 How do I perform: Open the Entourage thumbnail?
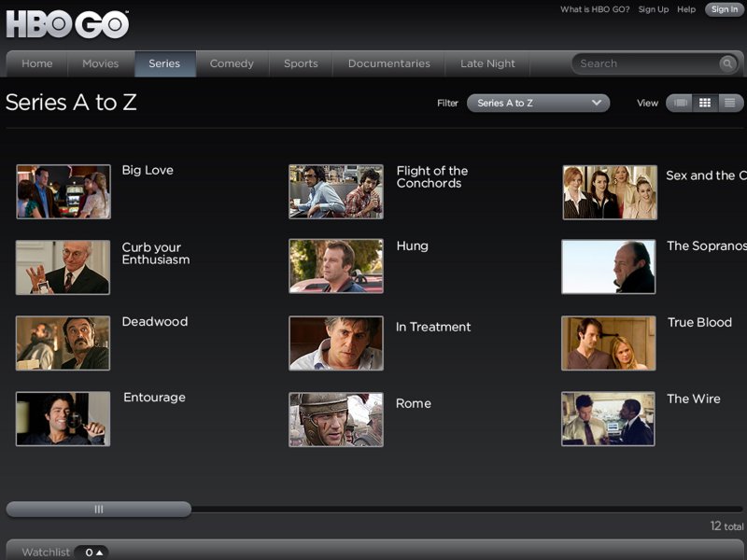(63, 418)
